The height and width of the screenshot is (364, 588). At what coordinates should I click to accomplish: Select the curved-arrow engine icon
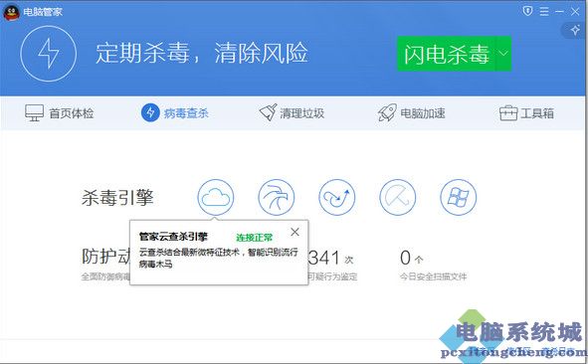[x=336, y=197]
